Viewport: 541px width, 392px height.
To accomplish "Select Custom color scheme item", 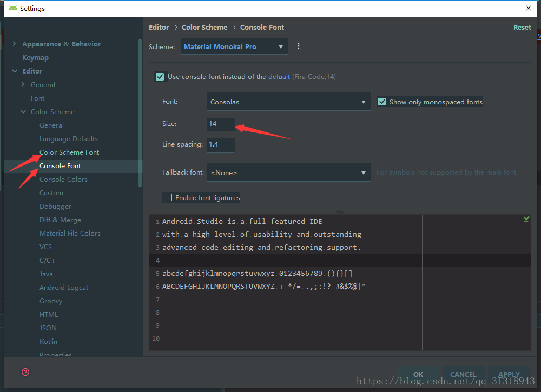I will (x=51, y=193).
